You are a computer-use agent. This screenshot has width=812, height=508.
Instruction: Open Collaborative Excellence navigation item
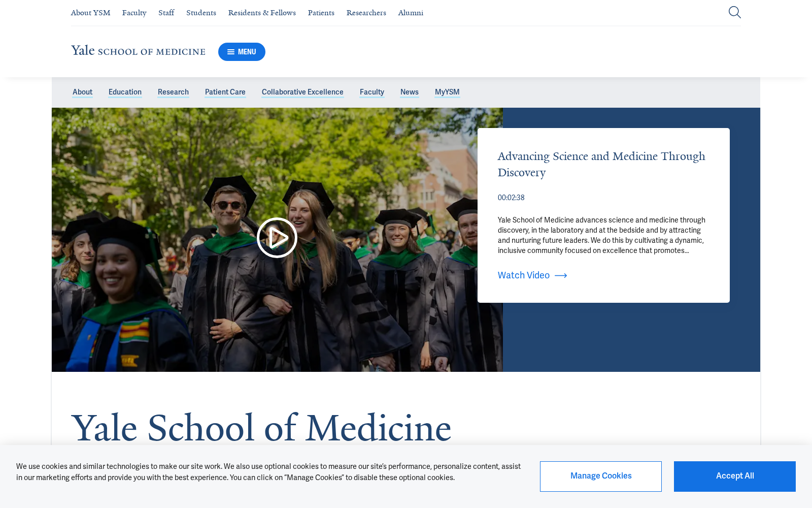click(302, 92)
